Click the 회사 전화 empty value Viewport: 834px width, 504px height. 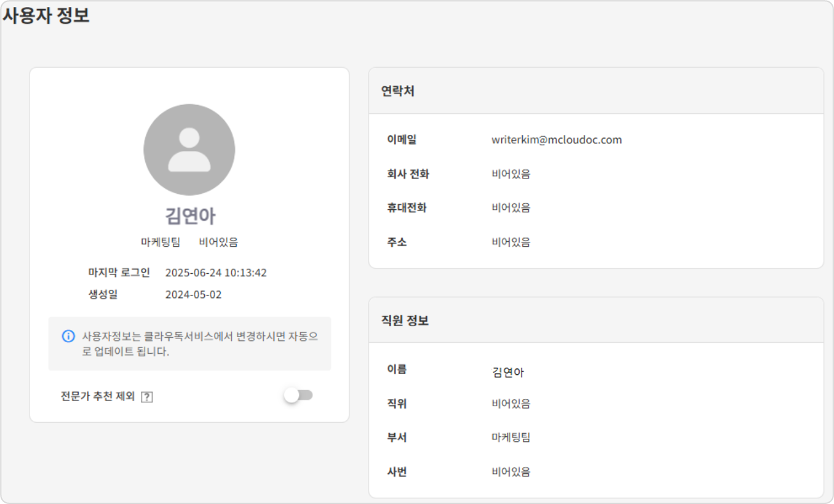(x=510, y=174)
